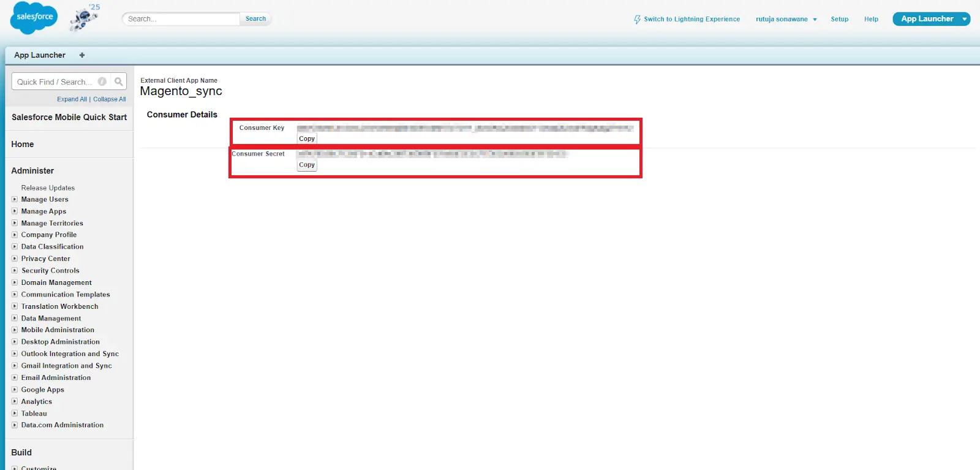
Task: Expand Outlook Integration and Sync node
Action: pyautogui.click(x=15, y=354)
